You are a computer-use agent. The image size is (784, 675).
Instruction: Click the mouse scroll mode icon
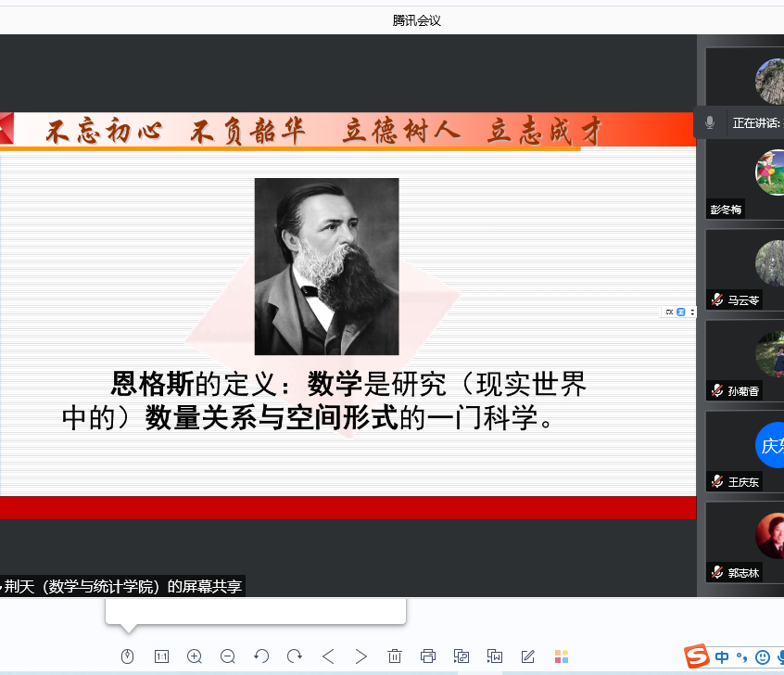(128, 656)
